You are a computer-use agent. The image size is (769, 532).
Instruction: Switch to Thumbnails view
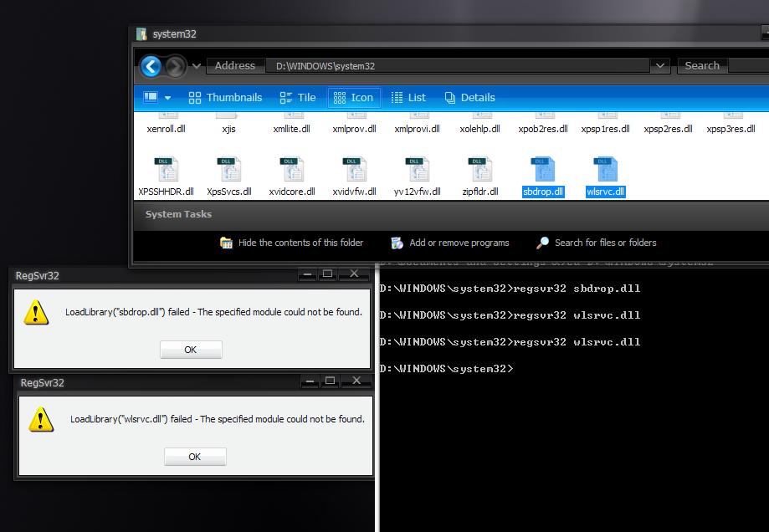pyautogui.click(x=225, y=98)
